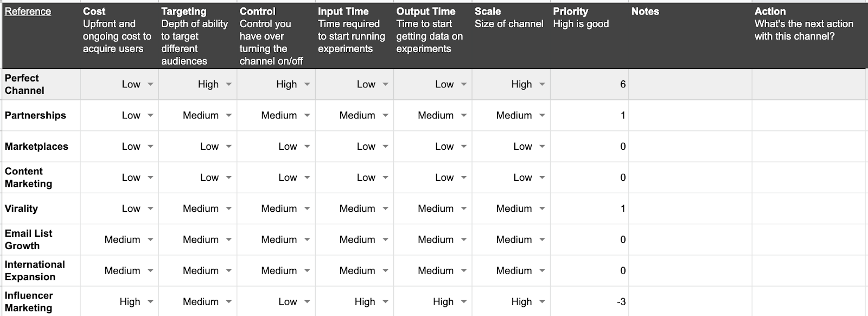
Task: Open the Reference link in header
Action: coord(28,11)
